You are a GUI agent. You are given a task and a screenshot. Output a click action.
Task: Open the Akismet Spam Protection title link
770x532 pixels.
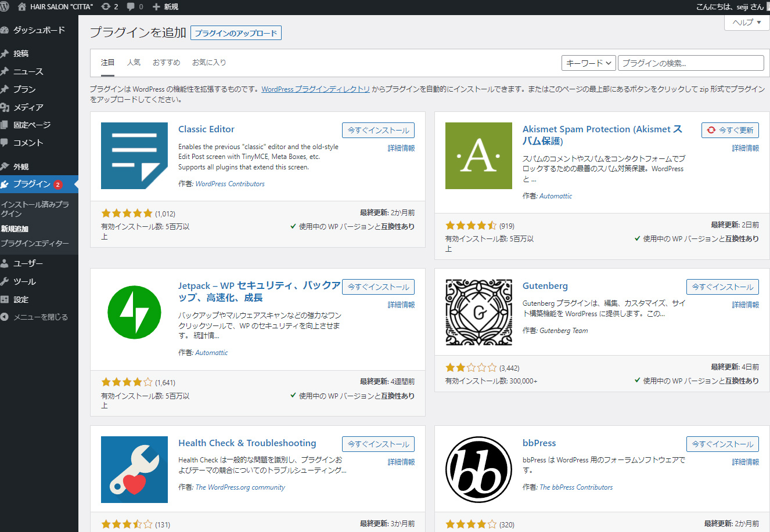click(x=602, y=135)
